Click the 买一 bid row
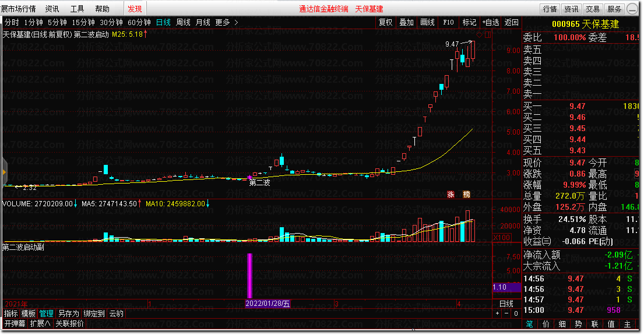644x335 pixels. click(x=580, y=107)
